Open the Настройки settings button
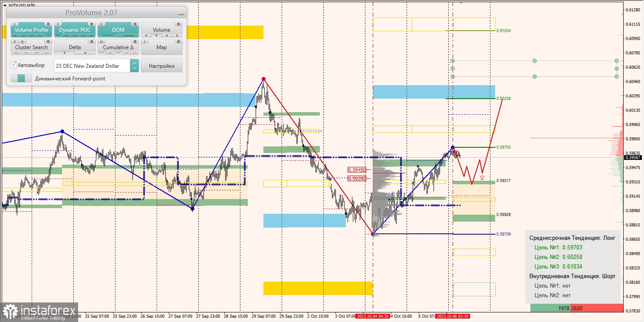Viewport: 644px width, 322px height. [x=161, y=66]
